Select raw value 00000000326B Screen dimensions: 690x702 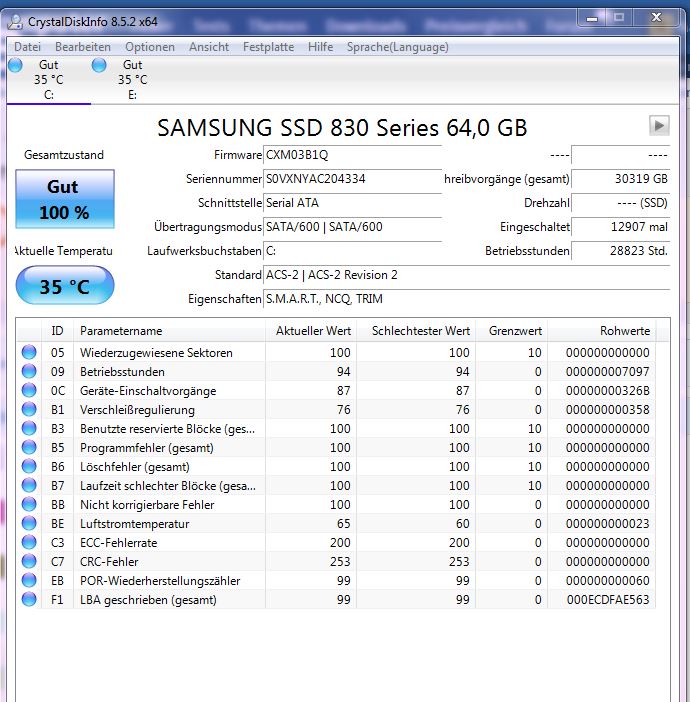[x=607, y=391]
